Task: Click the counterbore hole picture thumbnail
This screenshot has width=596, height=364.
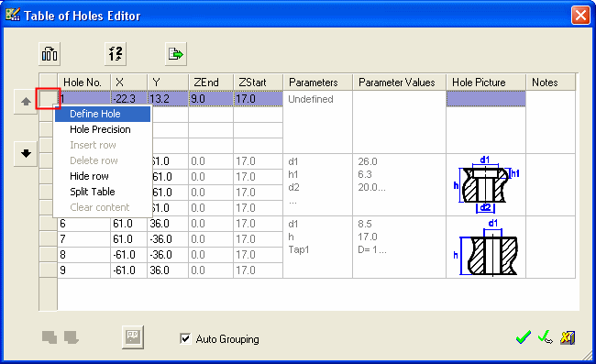Action: (x=486, y=184)
